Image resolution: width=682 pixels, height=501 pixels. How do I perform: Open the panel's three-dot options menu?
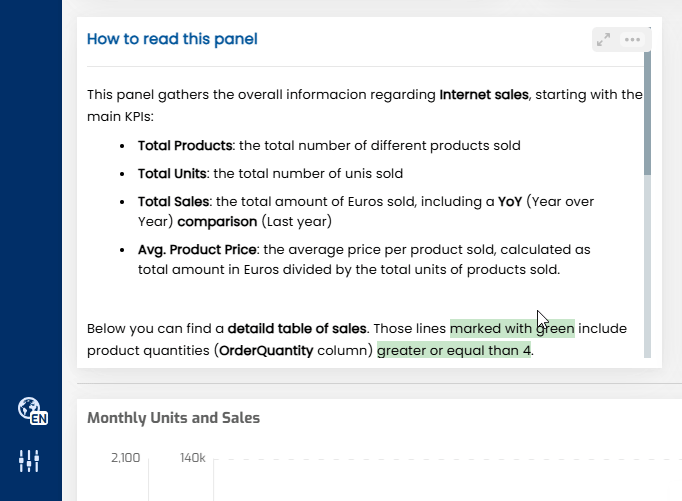(632, 40)
